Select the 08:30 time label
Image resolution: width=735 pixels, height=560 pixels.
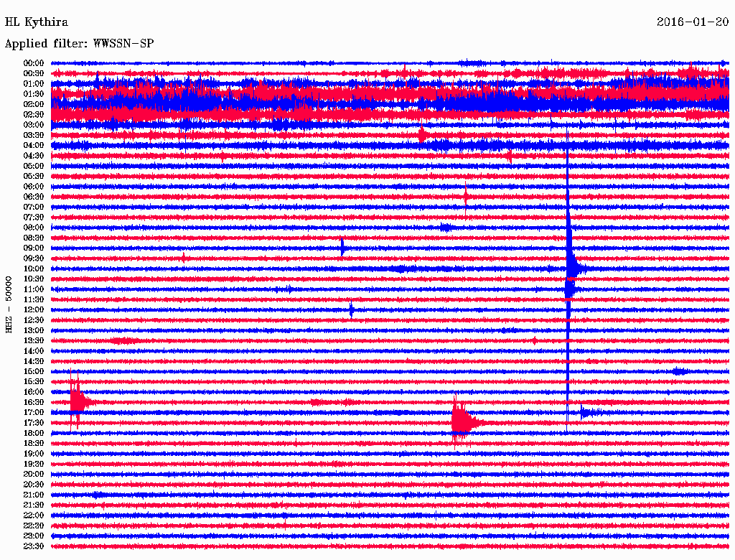pos(34,238)
